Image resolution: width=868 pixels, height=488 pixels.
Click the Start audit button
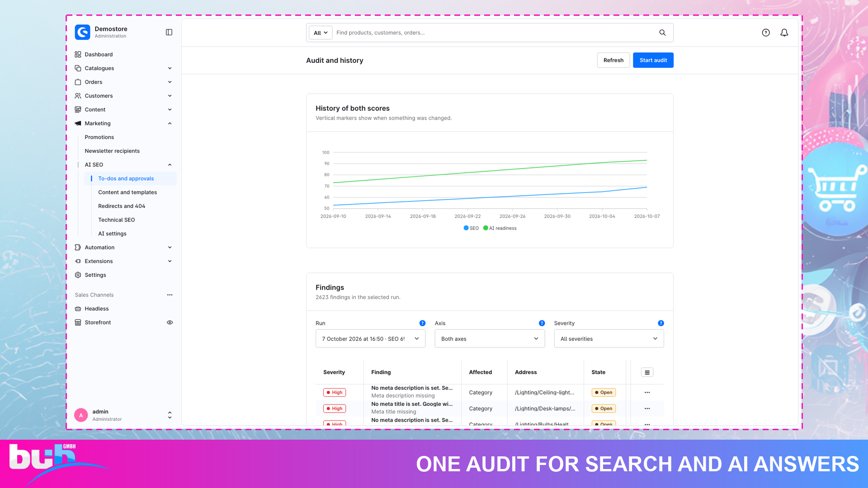653,60
